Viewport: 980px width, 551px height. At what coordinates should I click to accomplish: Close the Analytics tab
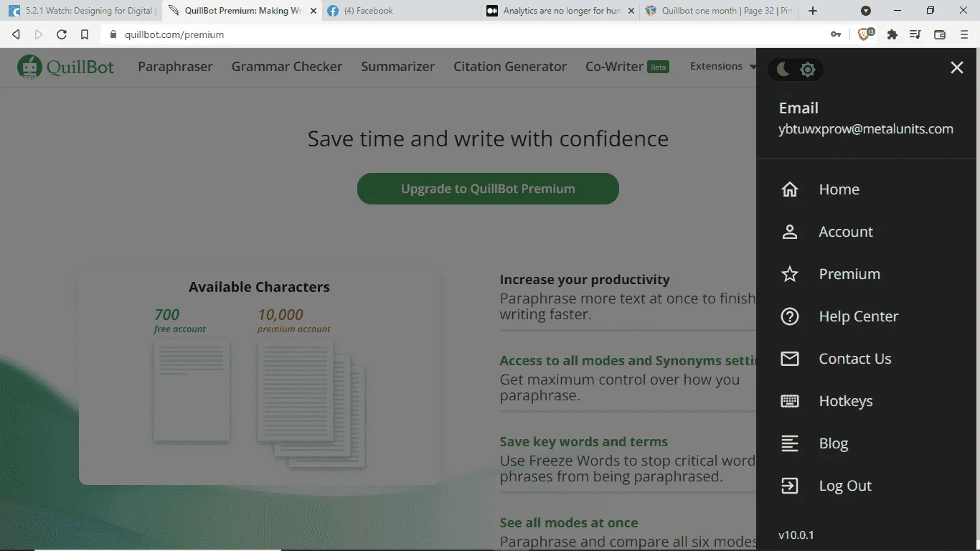pyautogui.click(x=631, y=11)
